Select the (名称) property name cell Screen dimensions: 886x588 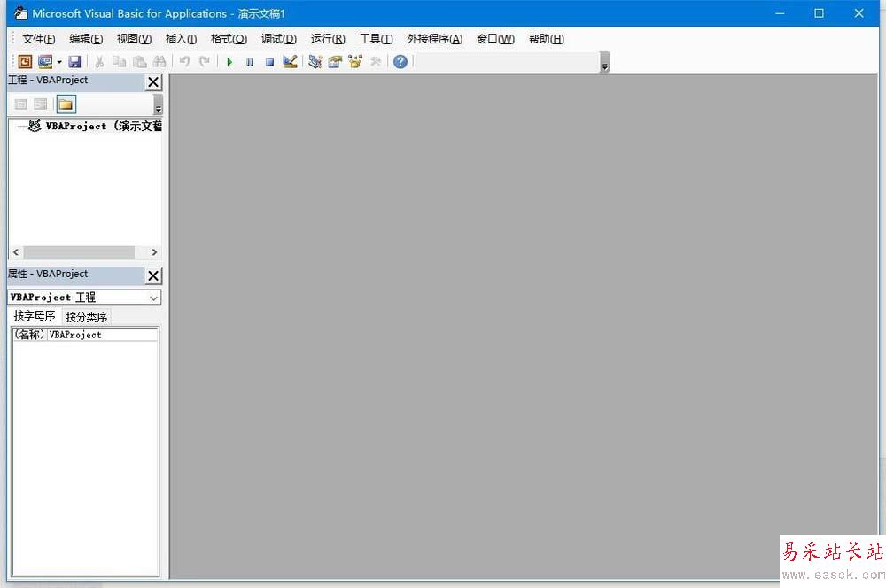tap(30, 335)
